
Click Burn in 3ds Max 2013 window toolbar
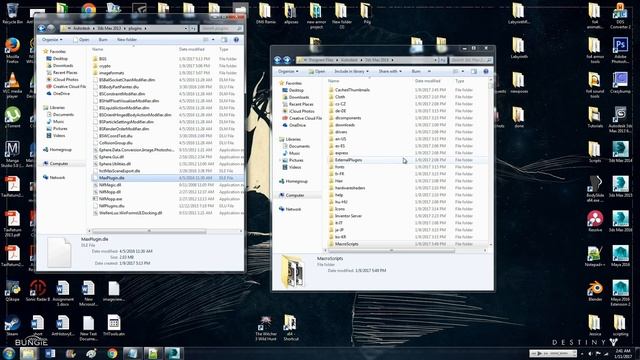(x=416, y=71)
